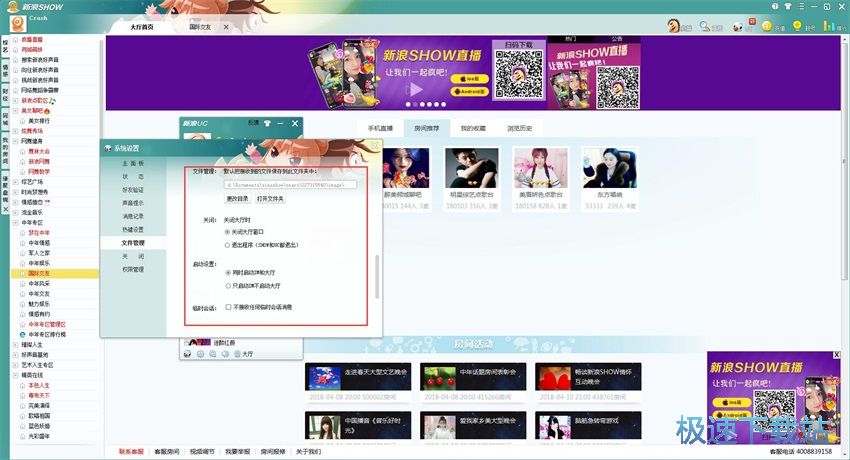The height and width of the screenshot is (460, 850).
Task: Close the 系统设置 dialog with its X
Action: pyautogui.click(x=374, y=146)
